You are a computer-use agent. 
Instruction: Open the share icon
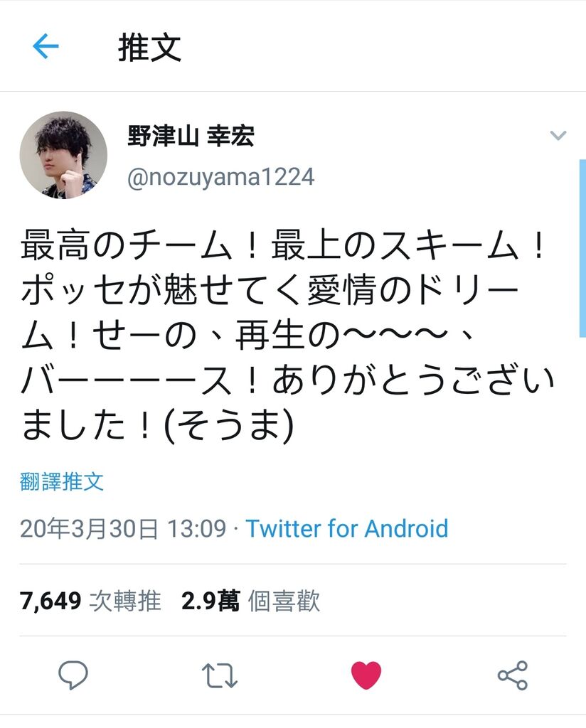tap(513, 675)
